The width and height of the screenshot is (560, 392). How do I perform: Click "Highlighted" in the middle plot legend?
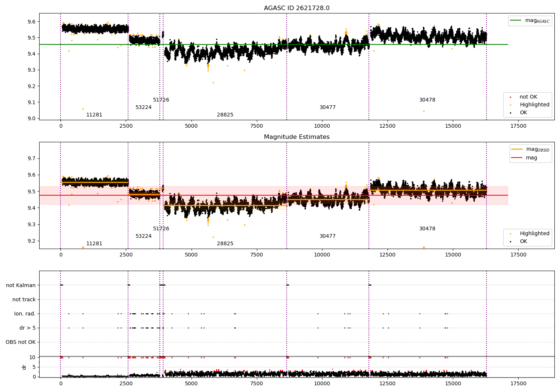pyautogui.click(x=530, y=234)
